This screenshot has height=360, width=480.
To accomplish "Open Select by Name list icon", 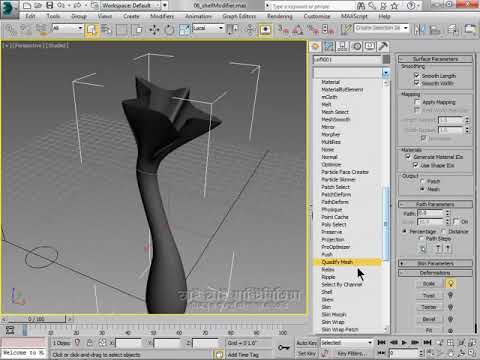I will 107,30.
